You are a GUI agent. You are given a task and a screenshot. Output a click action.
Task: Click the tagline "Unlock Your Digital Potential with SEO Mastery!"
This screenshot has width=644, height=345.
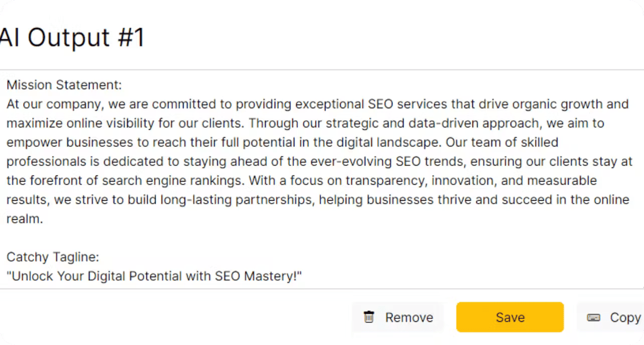[x=154, y=276]
